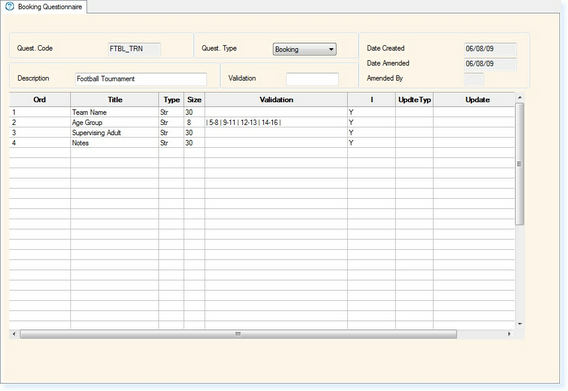Click the Amended By field
Image resolution: width=568 pixels, height=391 pixels.
click(x=474, y=79)
